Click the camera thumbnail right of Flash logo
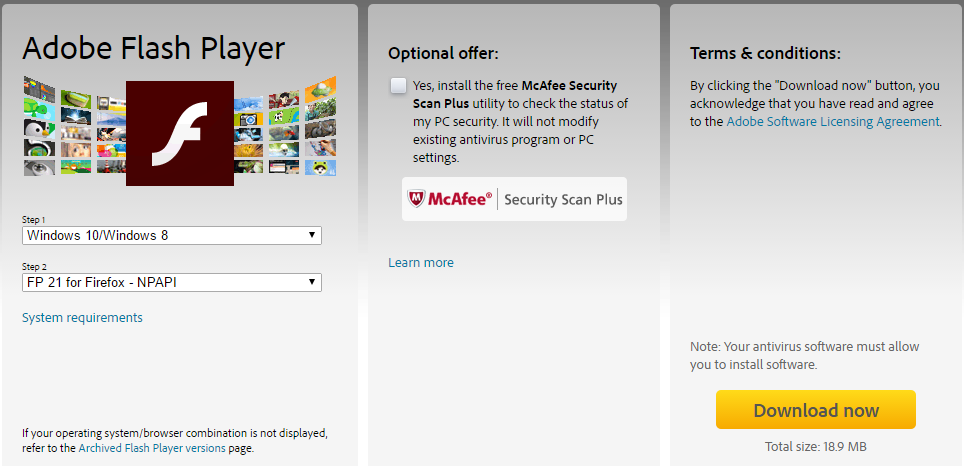This screenshot has width=964, height=466. point(248,121)
